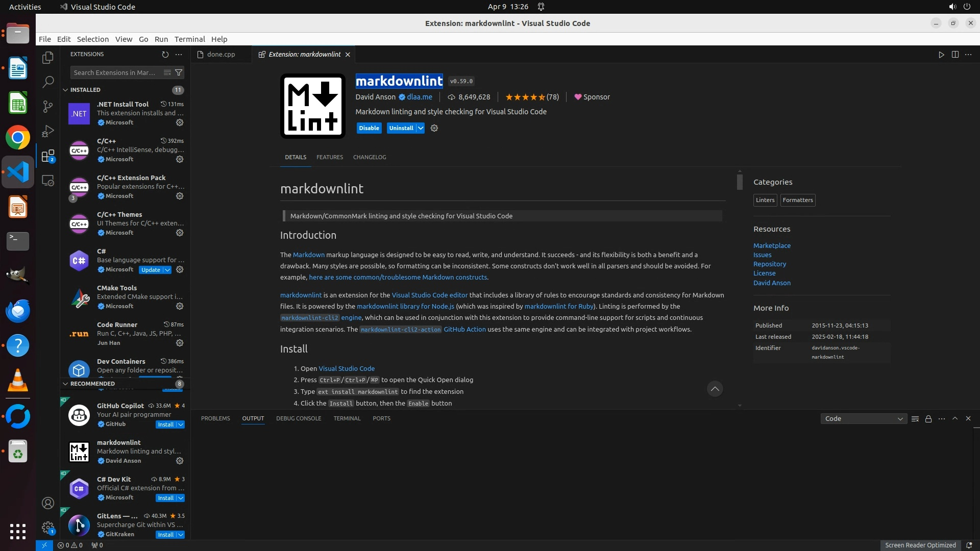Open Remote Explorer icon in activity bar
This screenshot has height=551, width=980.
48,181
